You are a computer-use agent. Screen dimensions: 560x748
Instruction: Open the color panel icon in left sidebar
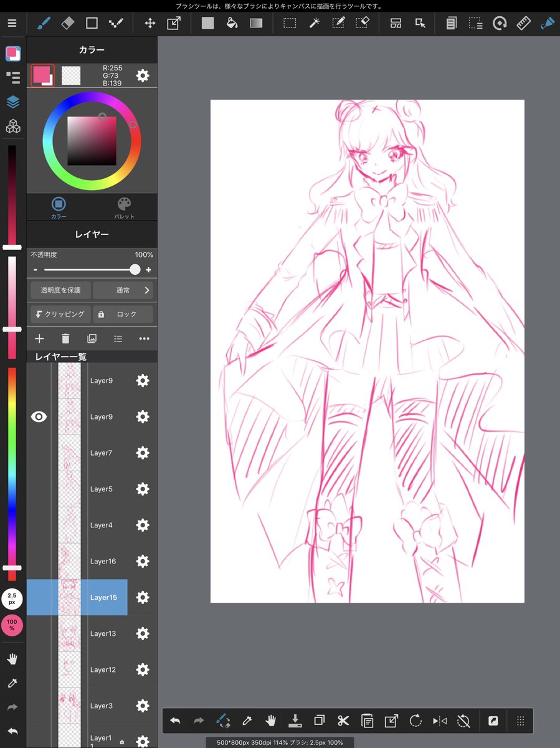pyautogui.click(x=13, y=54)
